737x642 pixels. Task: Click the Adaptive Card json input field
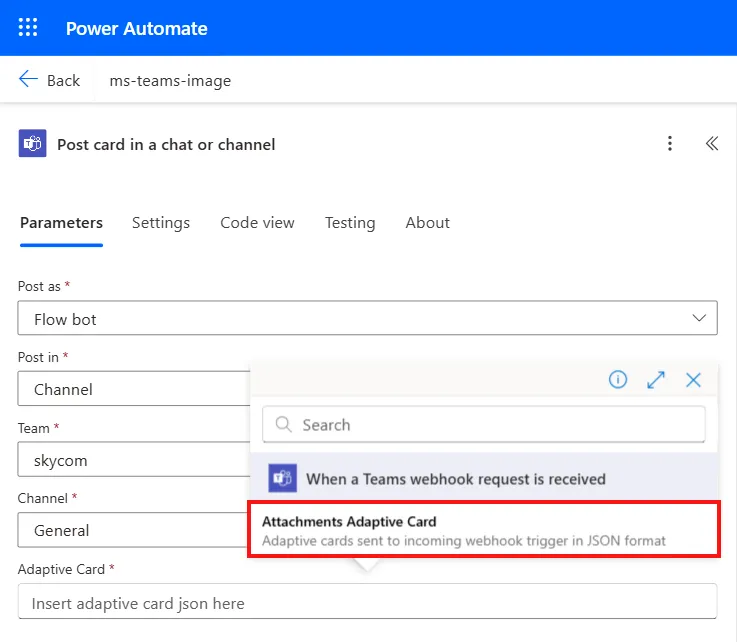point(368,602)
